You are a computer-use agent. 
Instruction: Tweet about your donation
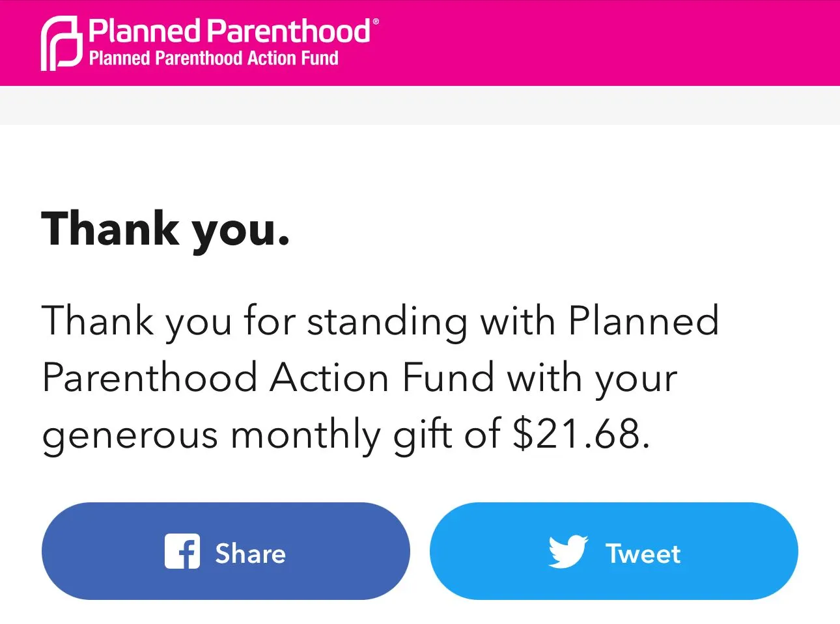(613, 551)
